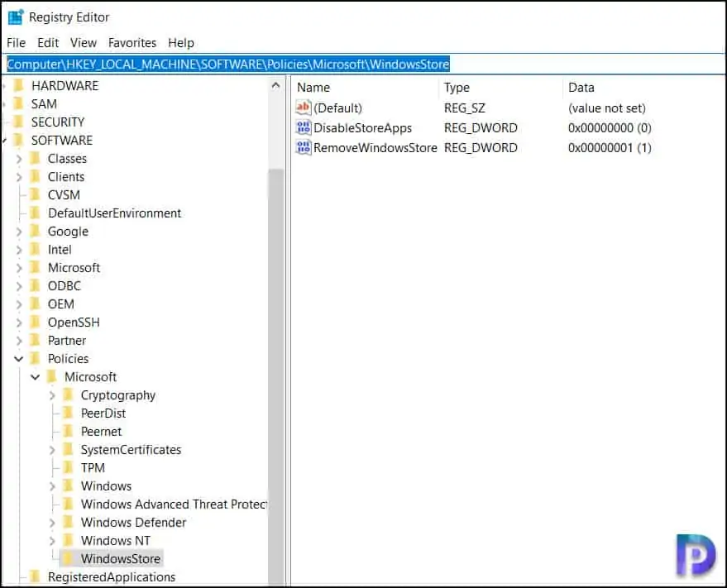This screenshot has height=588, width=727.
Task: Click the Partner folder icon
Action: tap(36, 340)
